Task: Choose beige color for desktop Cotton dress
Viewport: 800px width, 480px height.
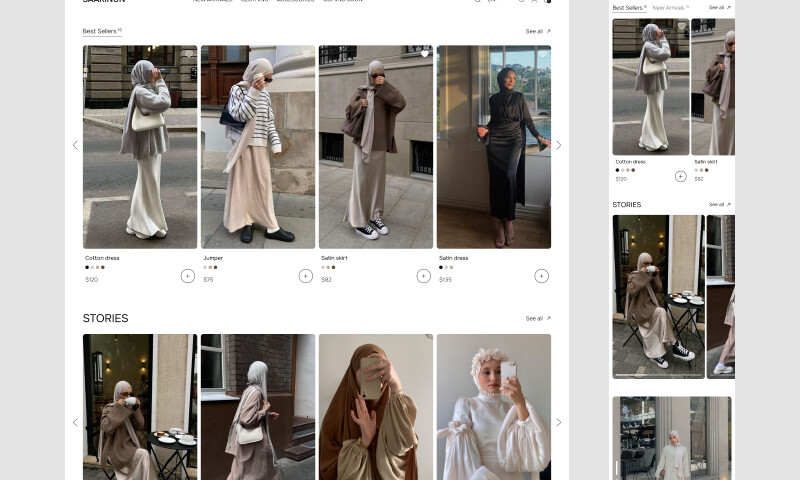Action: tap(97, 267)
